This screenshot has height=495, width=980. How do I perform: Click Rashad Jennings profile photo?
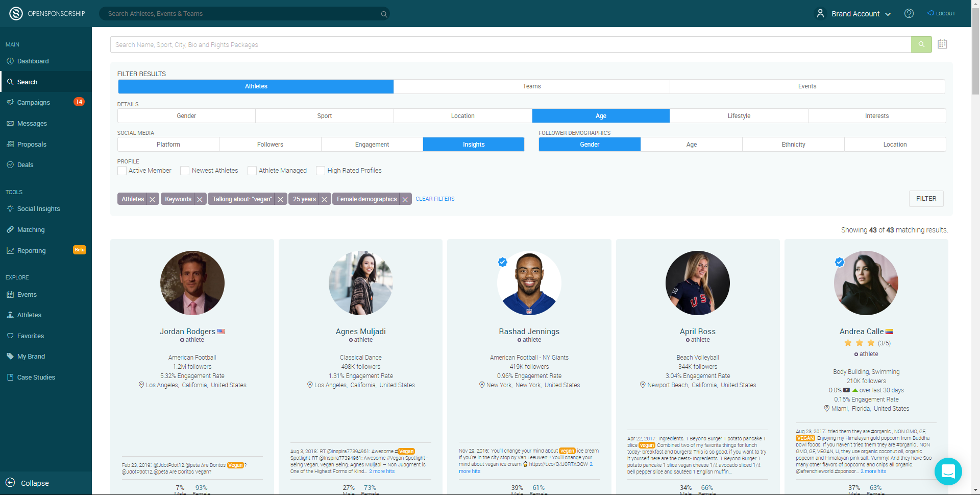529,283
